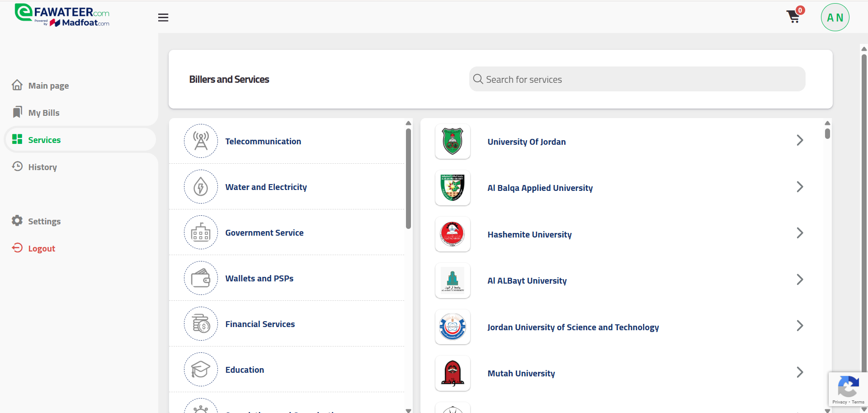The width and height of the screenshot is (868, 413).
Task: Expand the Hashemite University chevron
Action: 799,233
